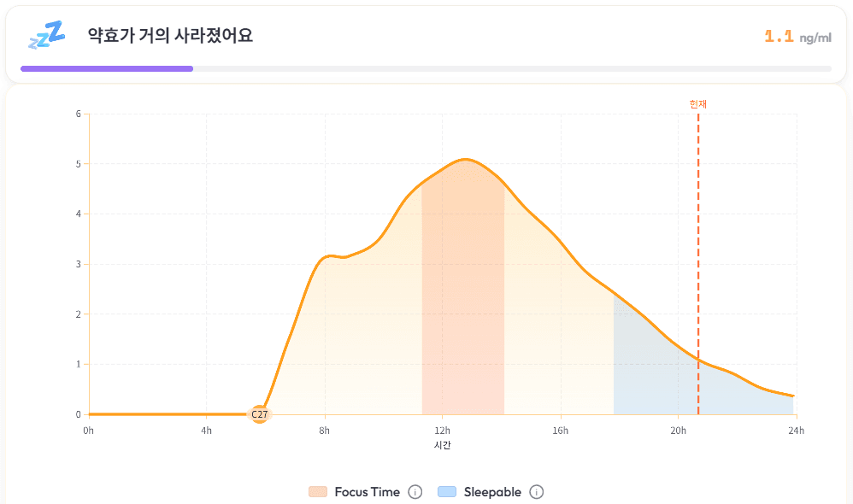The image size is (853, 504).
Task: Click the 20h label on the time axis
Action: click(679, 431)
